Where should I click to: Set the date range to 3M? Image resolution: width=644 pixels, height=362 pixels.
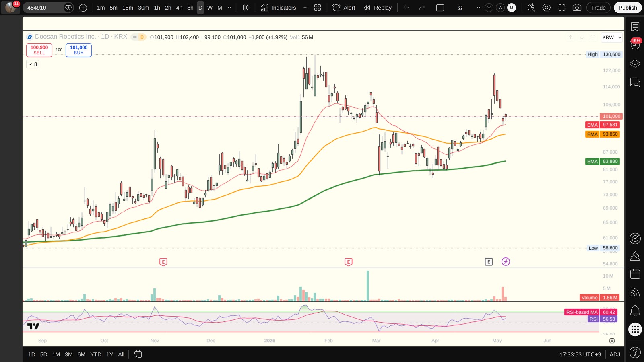(69, 354)
